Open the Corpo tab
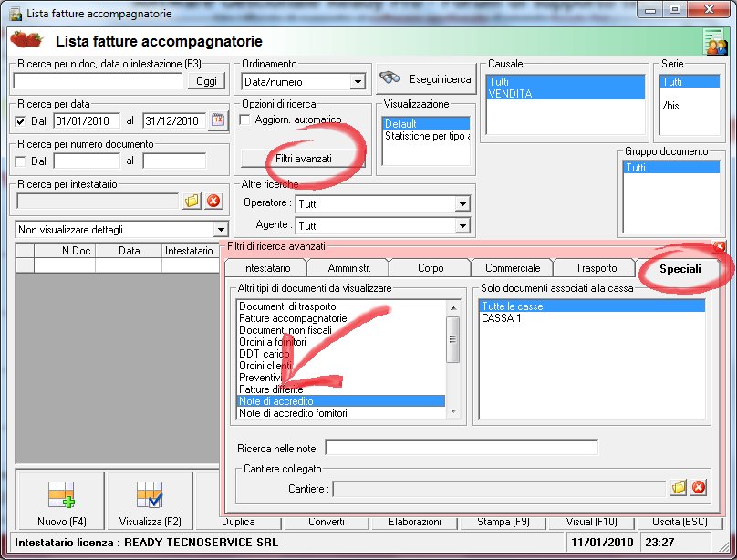This screenshot has height=560, width=737. pyautogui.click(x=431, y=268)
